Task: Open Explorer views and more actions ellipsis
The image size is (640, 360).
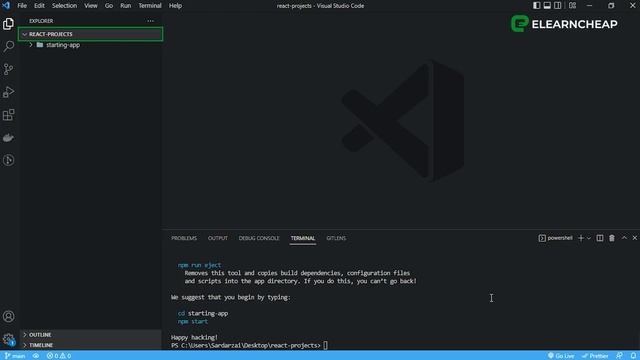Action: 151,21
